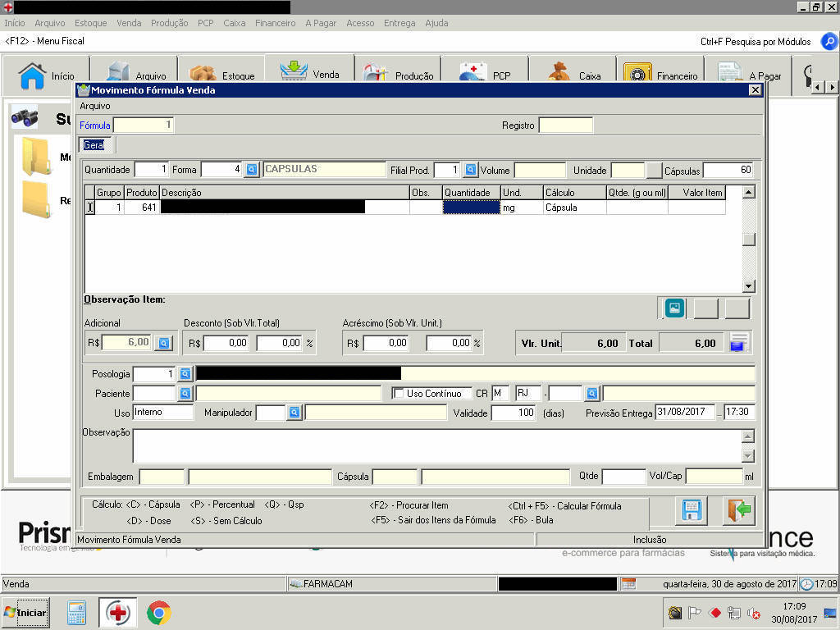The image size is (840, 630).
Task: Click the Adicional search icon
Action: click(163, 343)
